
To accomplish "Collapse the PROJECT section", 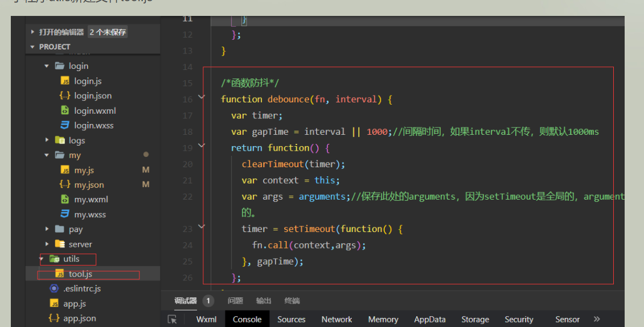I will [x=32, y=47].
